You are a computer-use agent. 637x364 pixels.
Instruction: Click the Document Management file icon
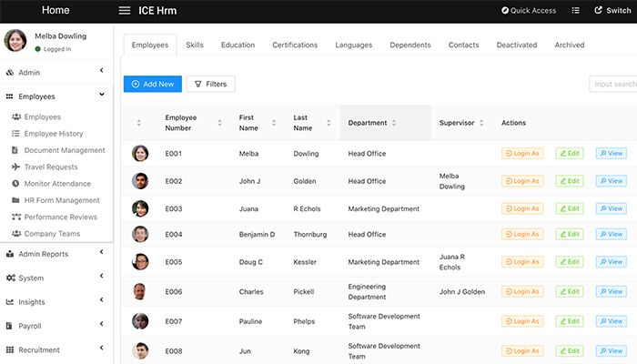point(16,150)
